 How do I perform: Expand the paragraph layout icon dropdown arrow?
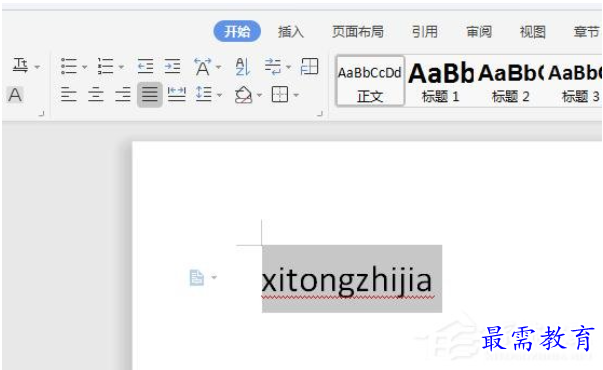click(x=214, y=277)
